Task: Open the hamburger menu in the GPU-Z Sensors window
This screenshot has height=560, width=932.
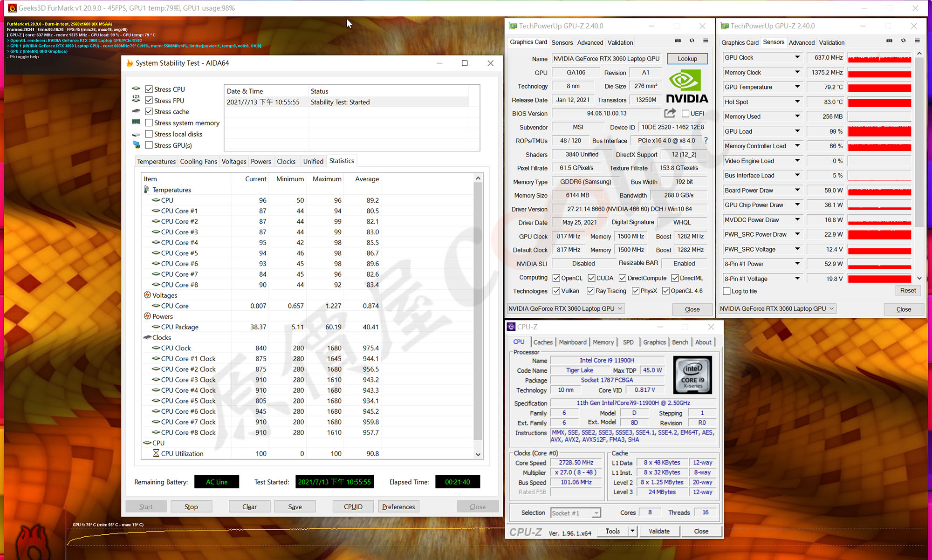Action: click(x=917, y=41)
